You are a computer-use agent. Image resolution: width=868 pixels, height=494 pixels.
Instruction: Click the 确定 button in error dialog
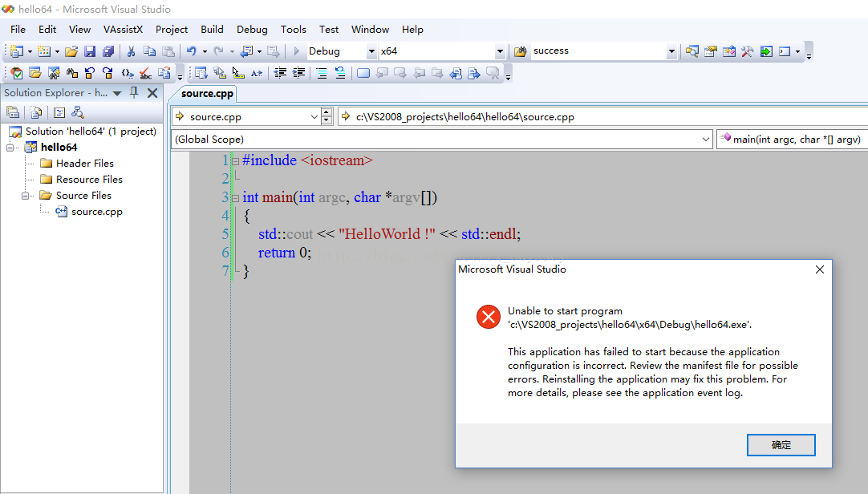tap(781, 445)
